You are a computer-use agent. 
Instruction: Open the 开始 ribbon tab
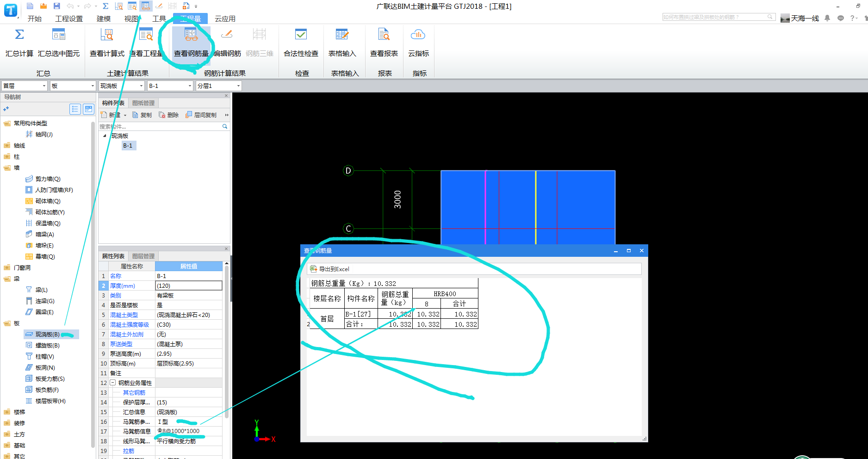[x=35, y=19]
